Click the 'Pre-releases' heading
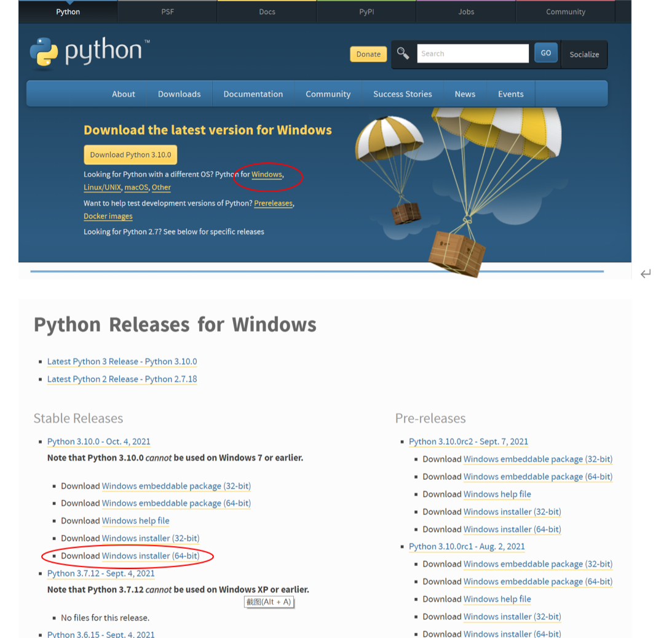Viewport: 672px width, 638px height. point(430,418)
